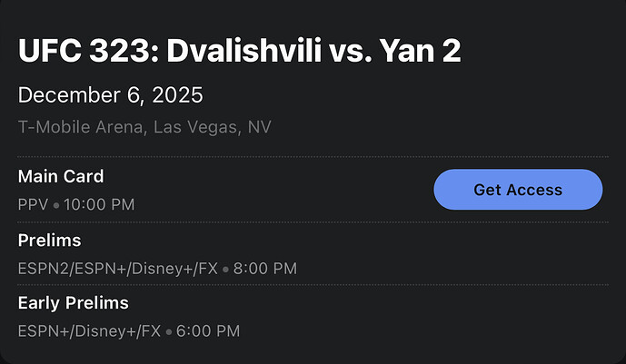626x364 pixels.
Task: Select the Early Prelims heading
Action: [x=73, y=302]
